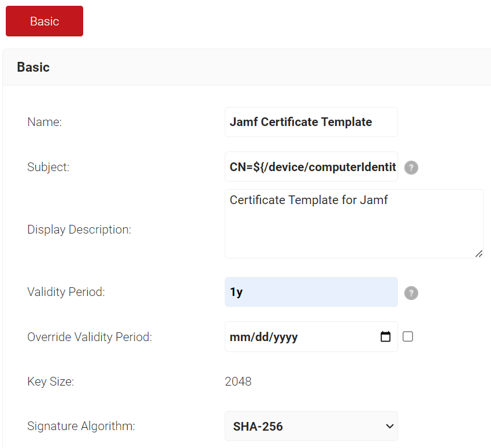Viewport: 491px width, 448px height.
Task: Open the help icon beside Validity Period
Action: click(x=411, y=293)
